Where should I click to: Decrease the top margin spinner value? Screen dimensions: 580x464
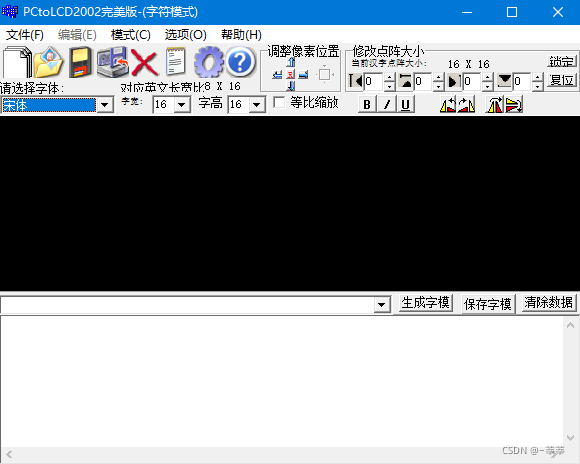438,86
